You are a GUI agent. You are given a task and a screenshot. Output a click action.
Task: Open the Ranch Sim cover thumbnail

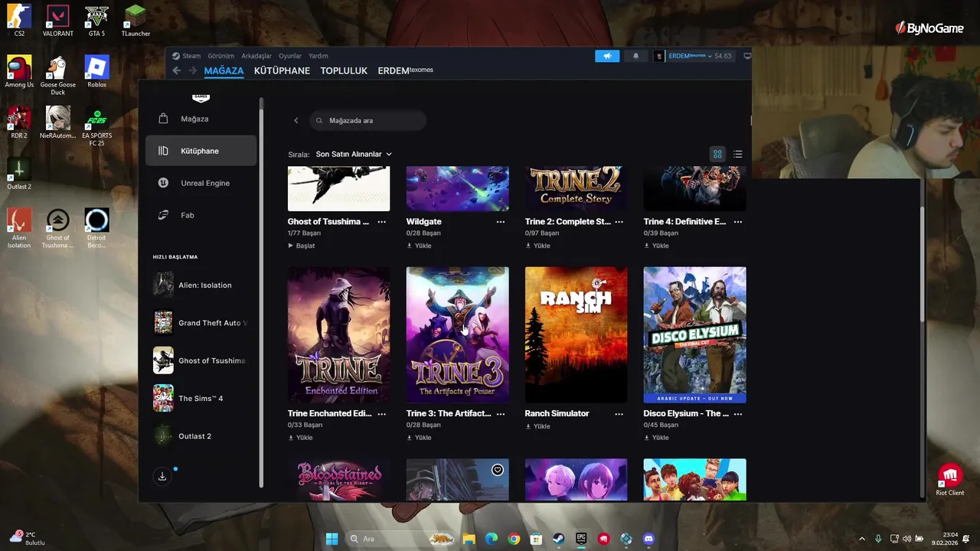(576, 334)
